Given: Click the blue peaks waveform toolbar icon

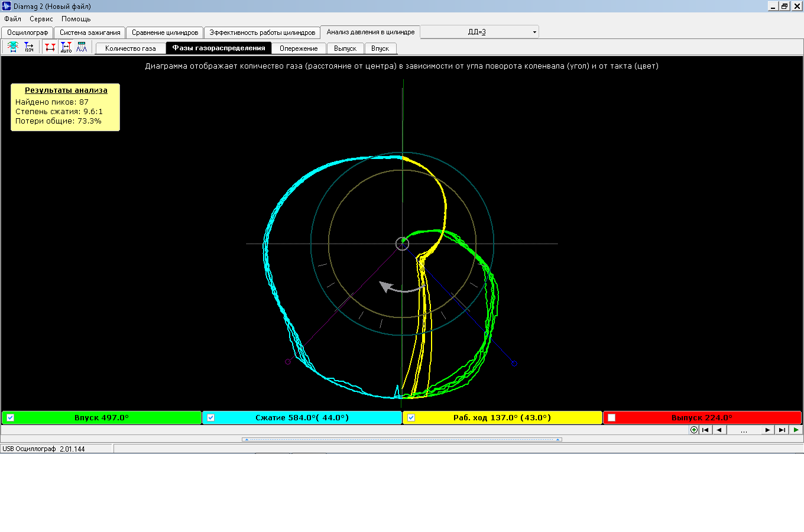Looking at the screenshot, I should click(82, 47).
